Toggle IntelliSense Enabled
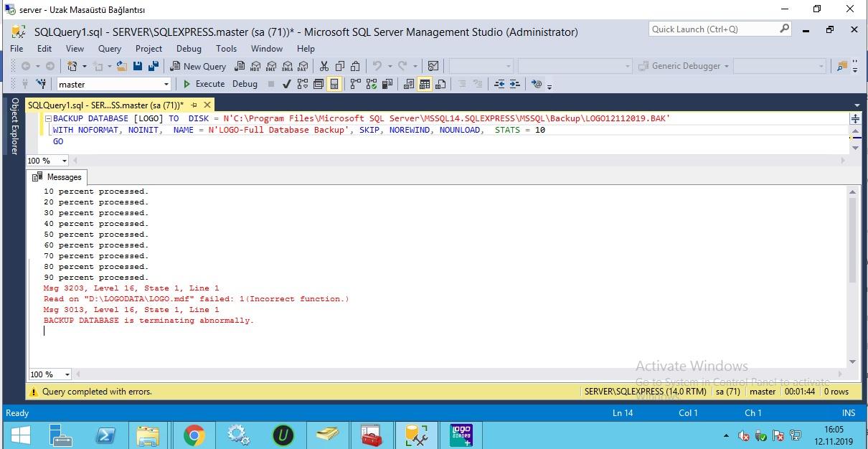Viewport: 868px width, 449px height. pyautogui.click(x=334, y=84)
